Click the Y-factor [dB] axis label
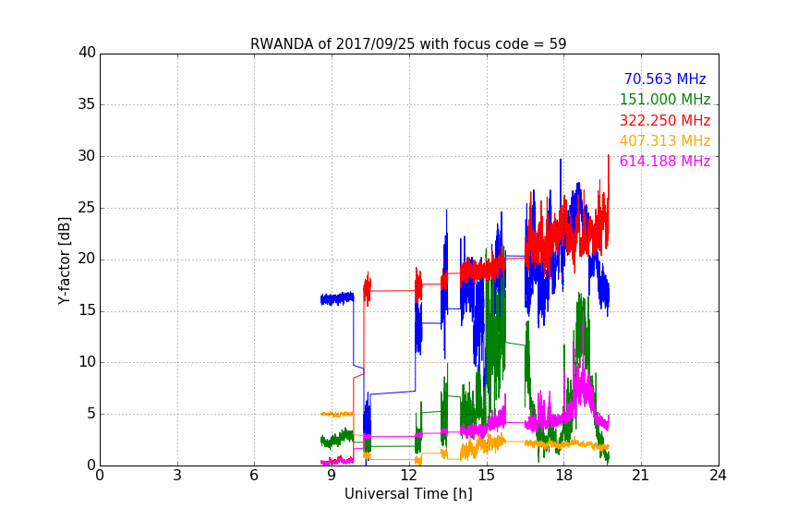798x532 pixels. pyautogui.click(x=64, y=260)
